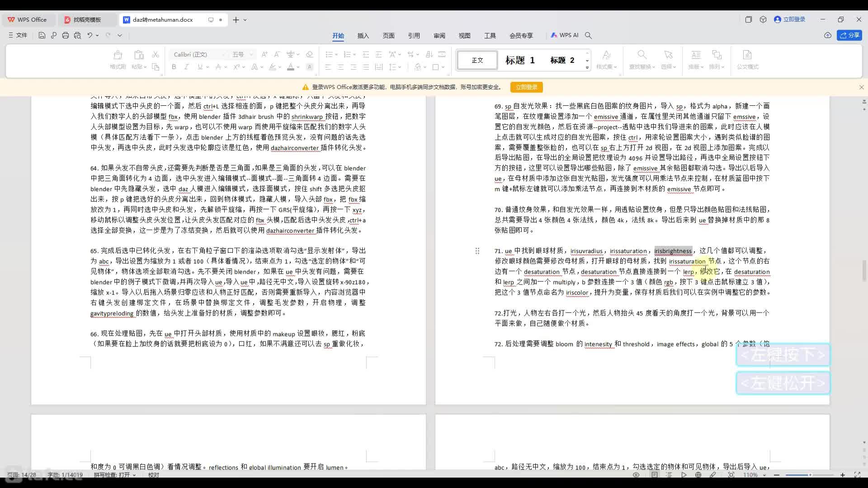Click the Cut scissors icon
Image resolution: width=868 pixels, height=488 pixels.
pos(155,54)
